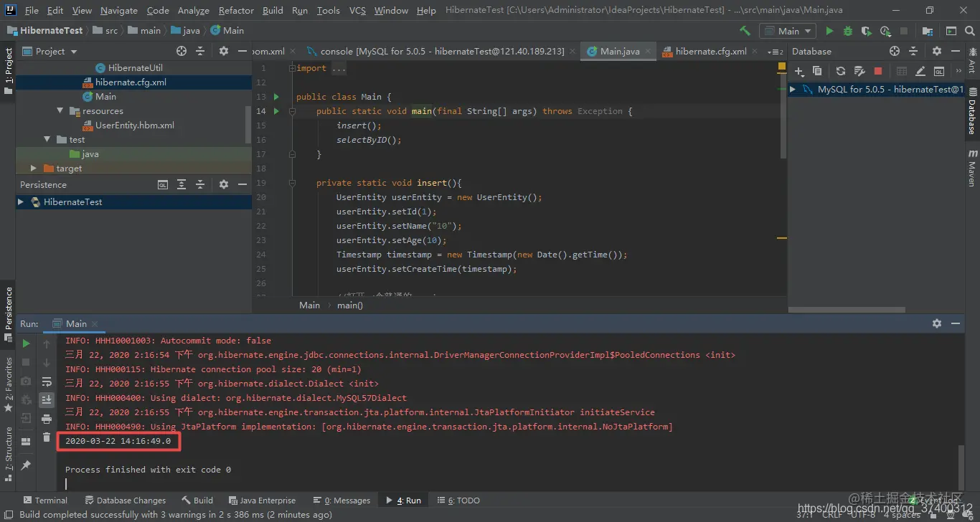Screen dimensions: 980x522
Task: Click the print icon in Run panel
Action: coord(47,419)
